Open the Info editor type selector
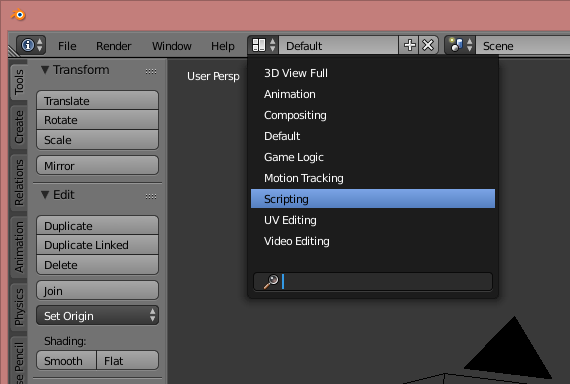This screenshot has width=570, height=384. pyautogui.click(x=31, y=45)
